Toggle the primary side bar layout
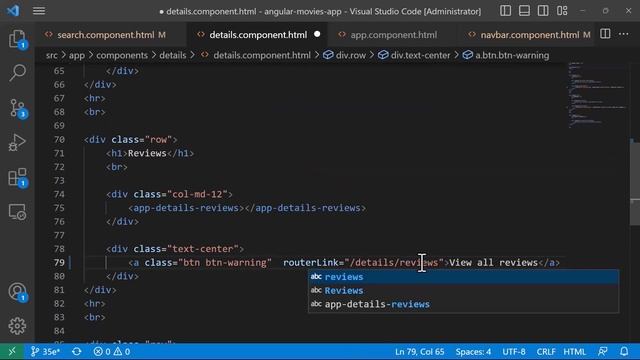Screen dimensions: 640x360 pos(505,11)
